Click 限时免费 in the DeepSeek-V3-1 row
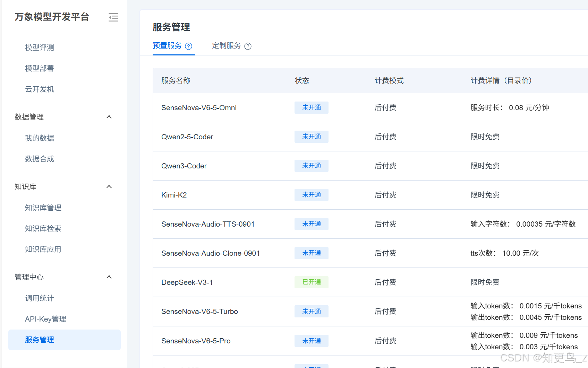The image size is (588, 368). 485,282
